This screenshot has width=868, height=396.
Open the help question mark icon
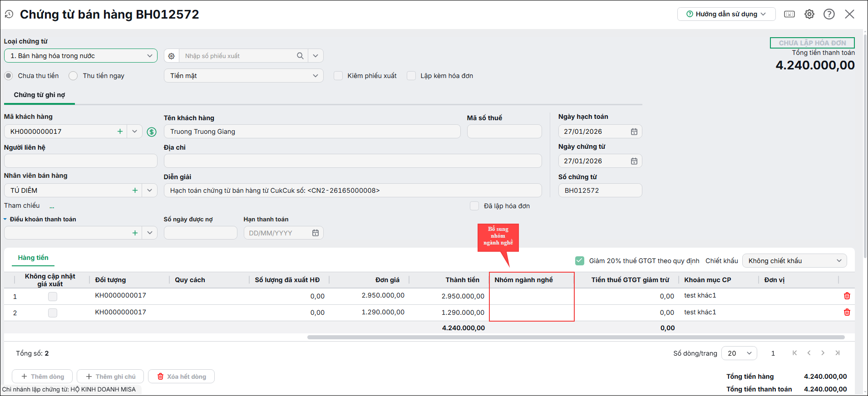coord(829,14)
